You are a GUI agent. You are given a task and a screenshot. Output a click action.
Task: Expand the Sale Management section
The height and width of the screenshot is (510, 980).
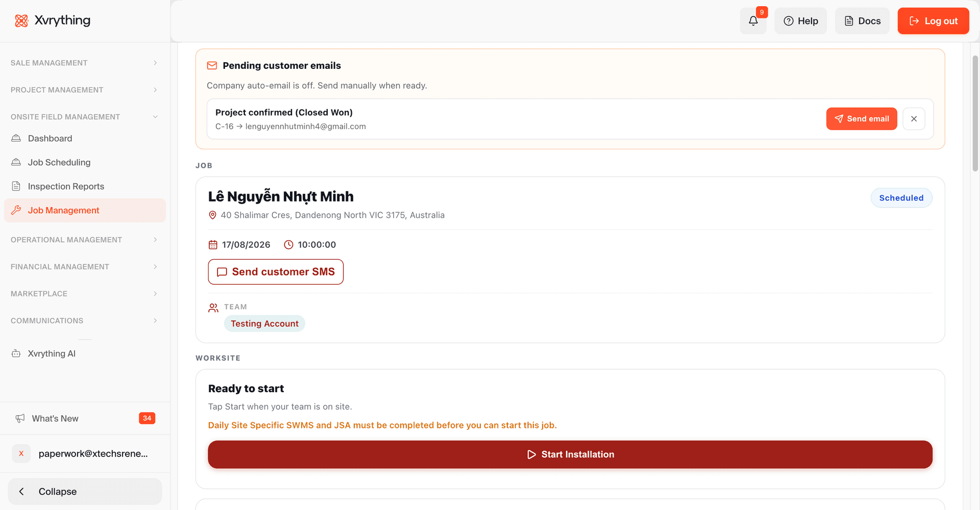85,63
